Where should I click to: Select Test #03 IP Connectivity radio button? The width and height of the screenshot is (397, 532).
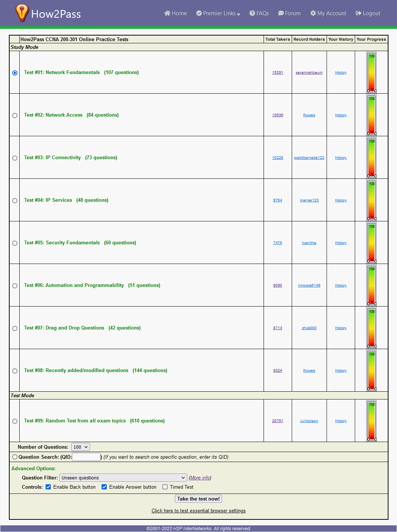coord(15,158)
